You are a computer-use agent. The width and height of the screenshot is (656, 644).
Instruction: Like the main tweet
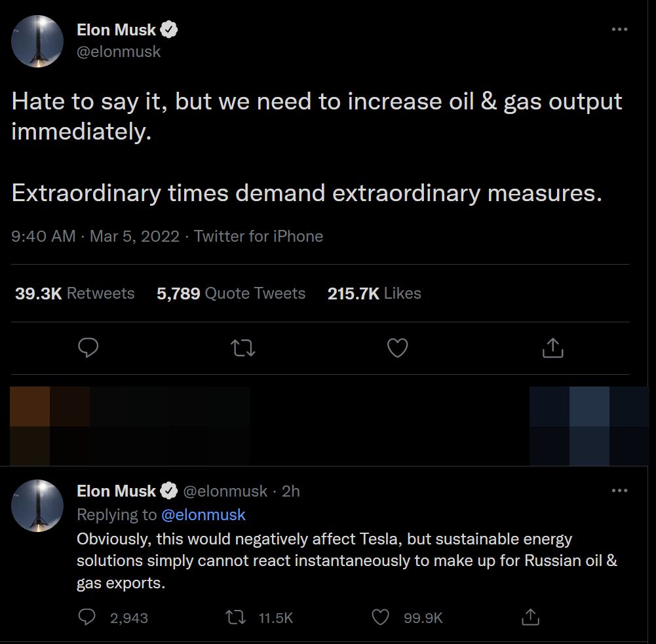pos(398,348)
